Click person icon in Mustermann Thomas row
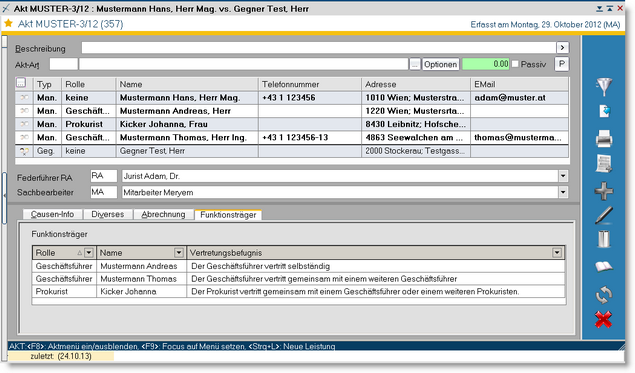The image size is (635, 373). [24, 137]
